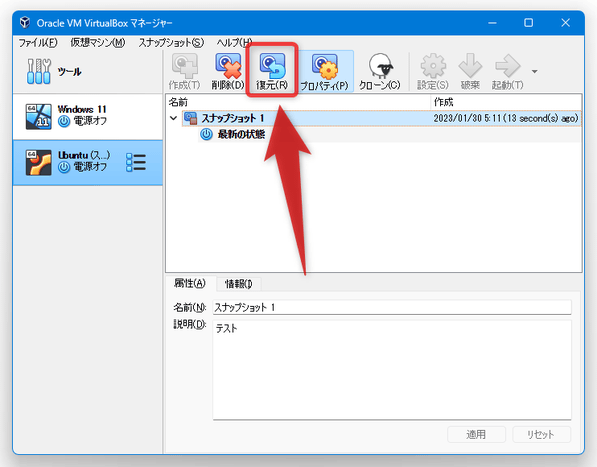The height and width of the screenshot is (467, 597).
Task: Maximize the VirtualBox Manager window
Action: pyautogui.click(x=528, y=23)
